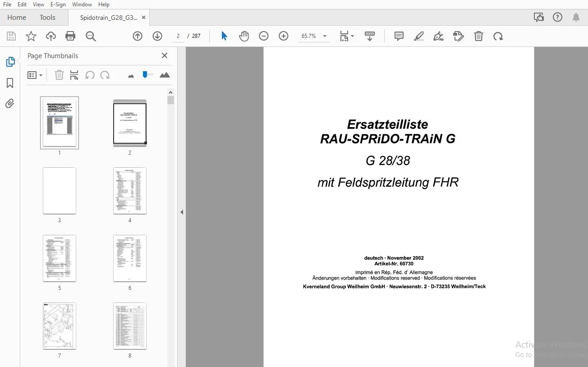Image resolution: width=588 pixels, height=367 pixels.
Task: Click 'Artikel-Nr. 60730' text
Action: (394, 264)
